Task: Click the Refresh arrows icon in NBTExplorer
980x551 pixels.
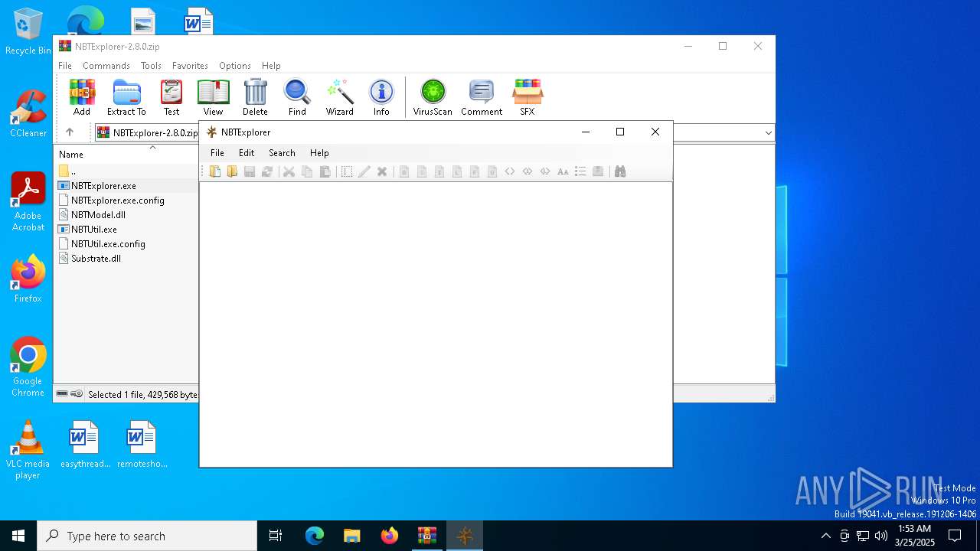Action: [x=267, y=171]
